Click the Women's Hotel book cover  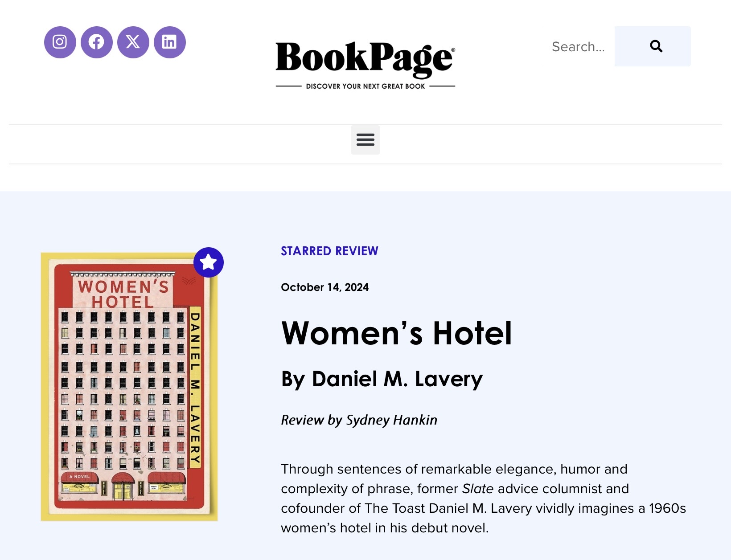[129, 387]
